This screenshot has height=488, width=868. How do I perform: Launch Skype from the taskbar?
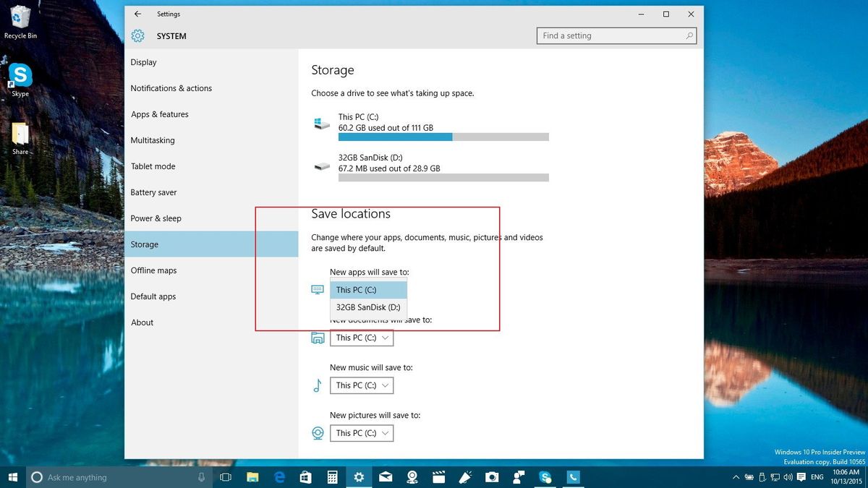point(545,477)
